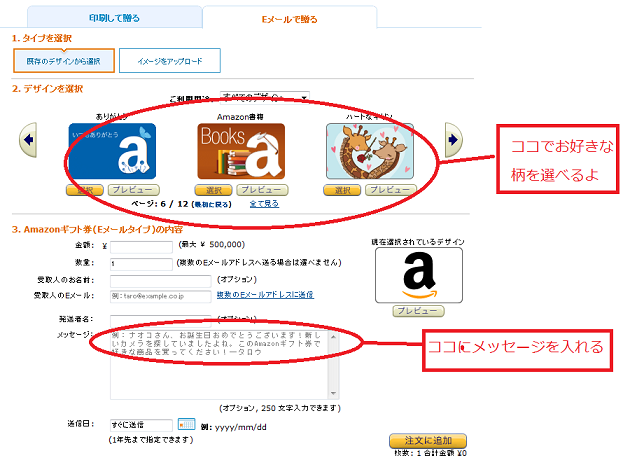Expand the ご利用用途 design filter dropdown
623x458 pixels.
[x=265, y=97]
